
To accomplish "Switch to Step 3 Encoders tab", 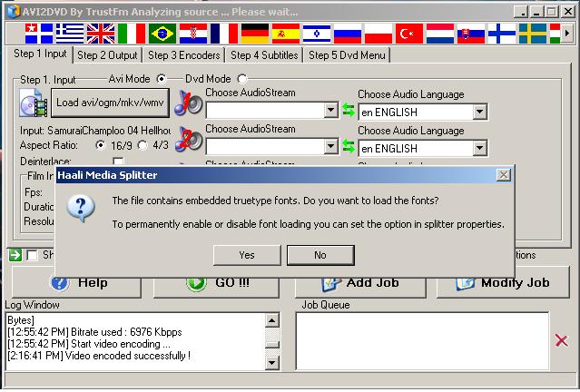I will 184,55.
